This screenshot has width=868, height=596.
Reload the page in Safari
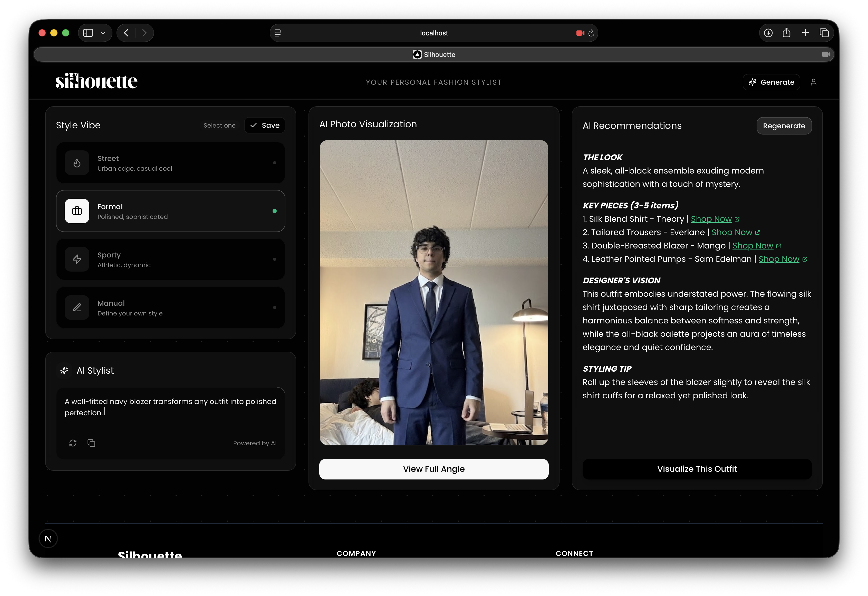pyautogui.click(x=591, y=33)
